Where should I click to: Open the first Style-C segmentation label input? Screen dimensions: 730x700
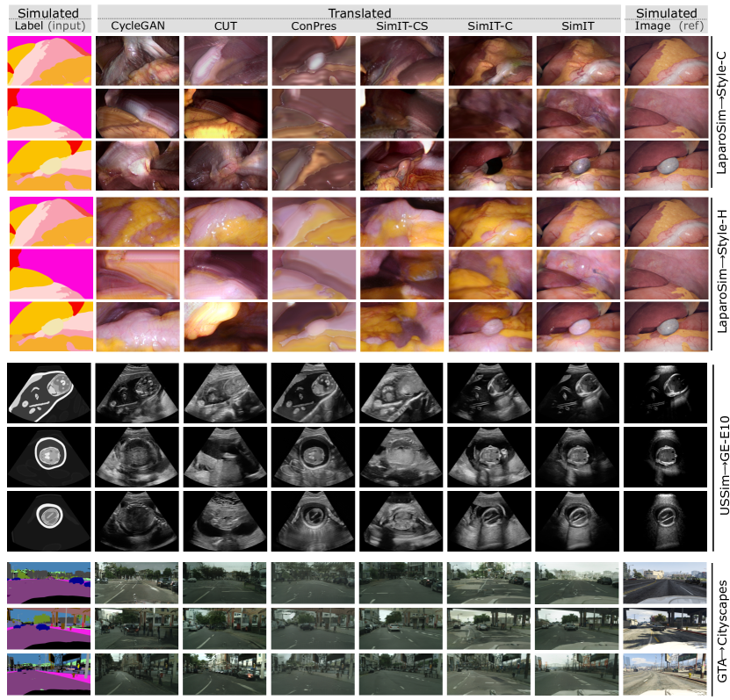pos(49,61)
